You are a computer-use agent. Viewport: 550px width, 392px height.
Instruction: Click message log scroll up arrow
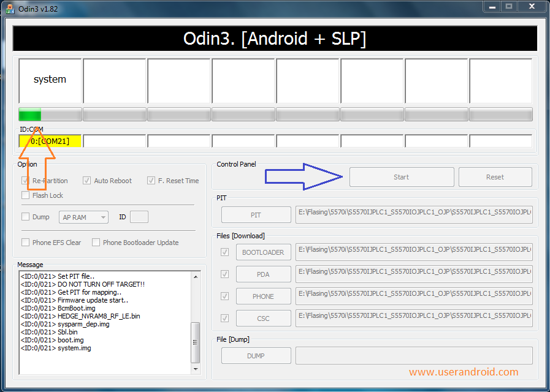[196, 277]
